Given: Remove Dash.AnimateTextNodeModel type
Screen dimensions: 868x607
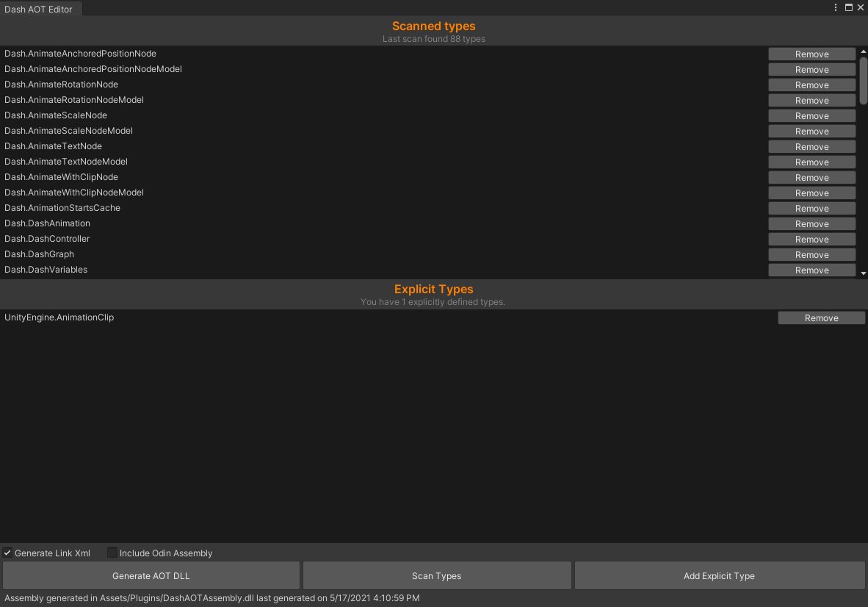Looking at the screenshot, I should (811, 162).
